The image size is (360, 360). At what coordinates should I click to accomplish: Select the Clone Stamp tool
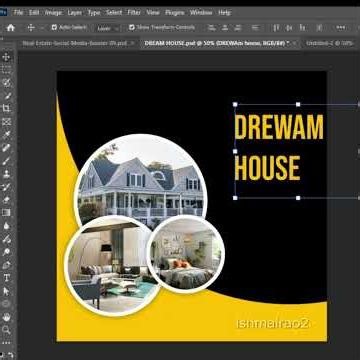(x=6, y=174)
